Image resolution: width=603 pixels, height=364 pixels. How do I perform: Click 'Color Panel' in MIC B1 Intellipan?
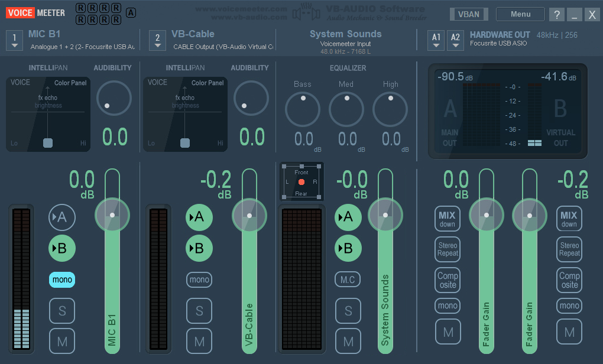click(70, 83)
